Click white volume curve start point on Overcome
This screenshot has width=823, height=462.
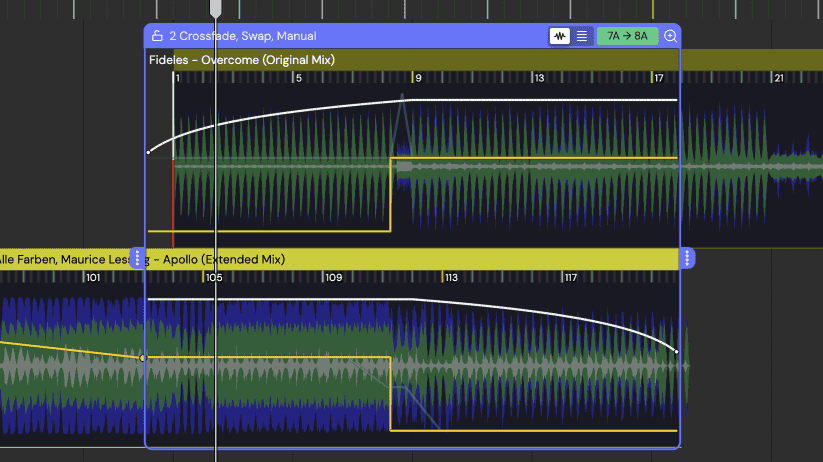coord(148,152)
